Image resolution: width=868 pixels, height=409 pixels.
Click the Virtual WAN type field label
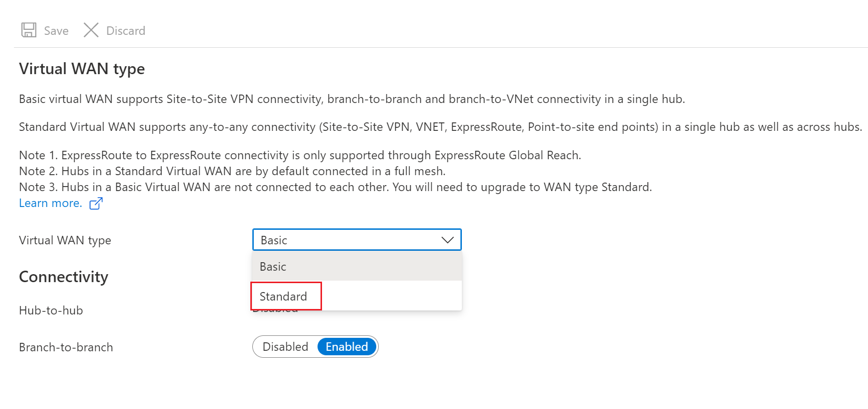pos(65,241)
